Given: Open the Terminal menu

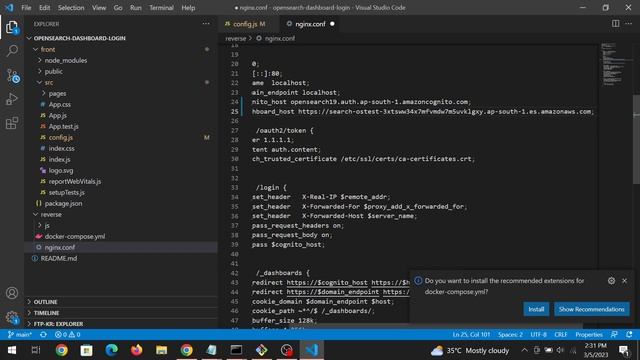Looking at the screenshot, I should coord(161,7).
